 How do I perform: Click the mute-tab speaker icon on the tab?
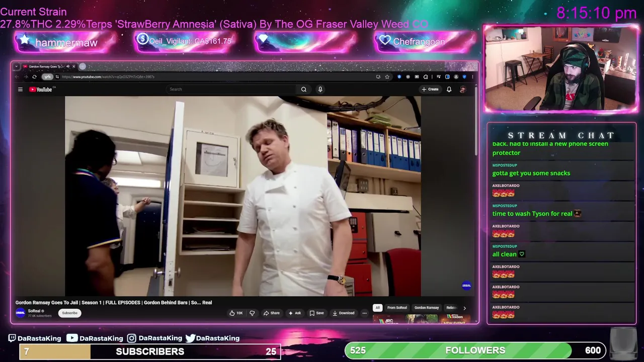tap(68, 66)
